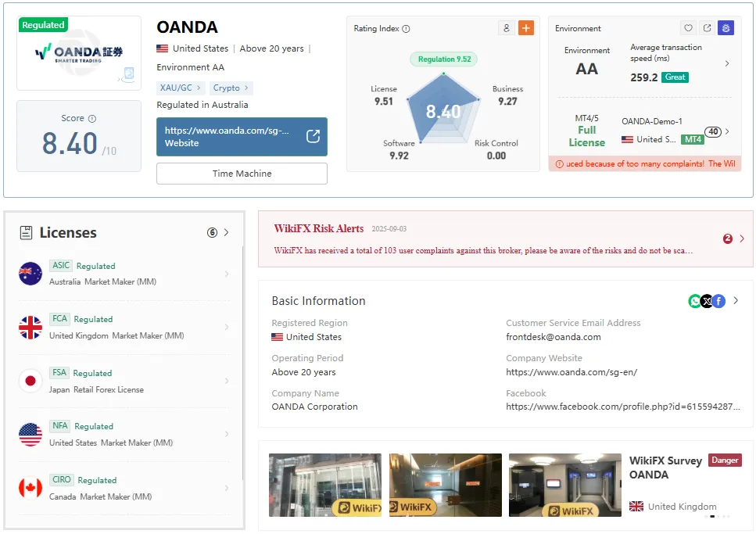Click the US flag icon for NFA
This screenshot has height=534, width=756.
(x=30, y=435)
